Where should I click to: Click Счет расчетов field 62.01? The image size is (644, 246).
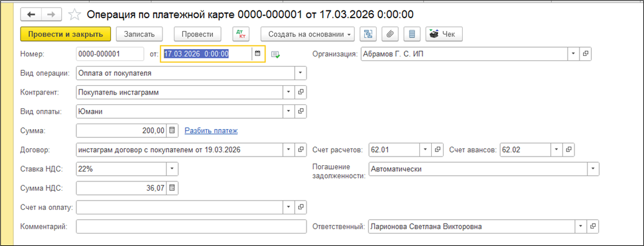point(395,149)
